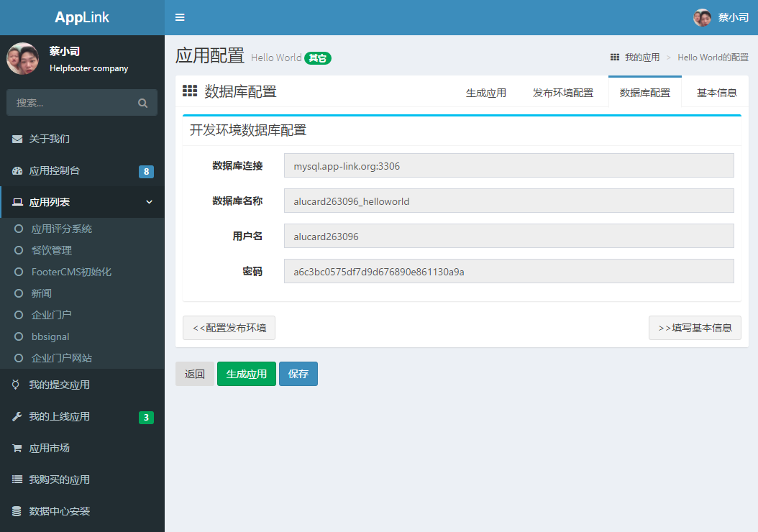Image resolution: width=758 pixels, height=532 pixels.
Task: Open the 餐饮管理 app entry
Action: [x=82, y=250]
